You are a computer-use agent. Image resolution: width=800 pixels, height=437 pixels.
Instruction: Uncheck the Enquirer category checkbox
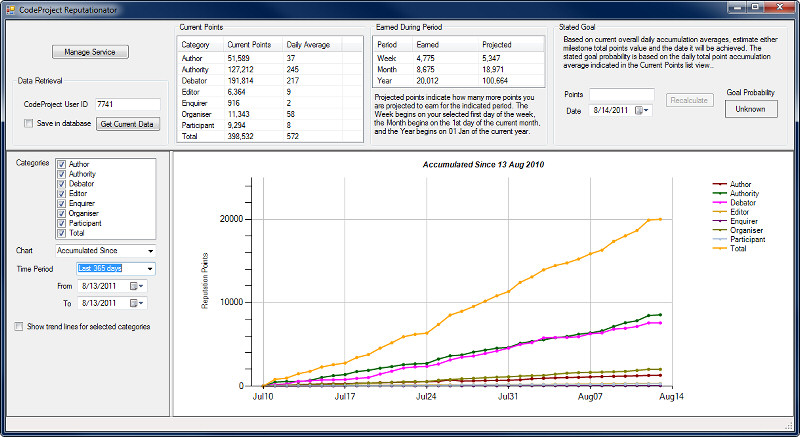62,203
